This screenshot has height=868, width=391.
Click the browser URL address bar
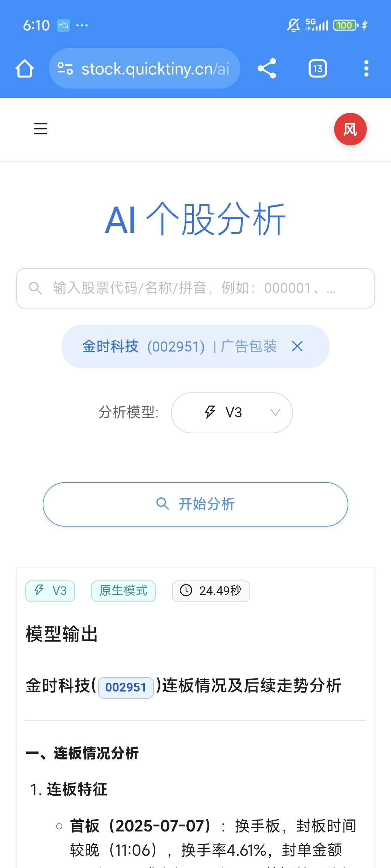(144, 68)
